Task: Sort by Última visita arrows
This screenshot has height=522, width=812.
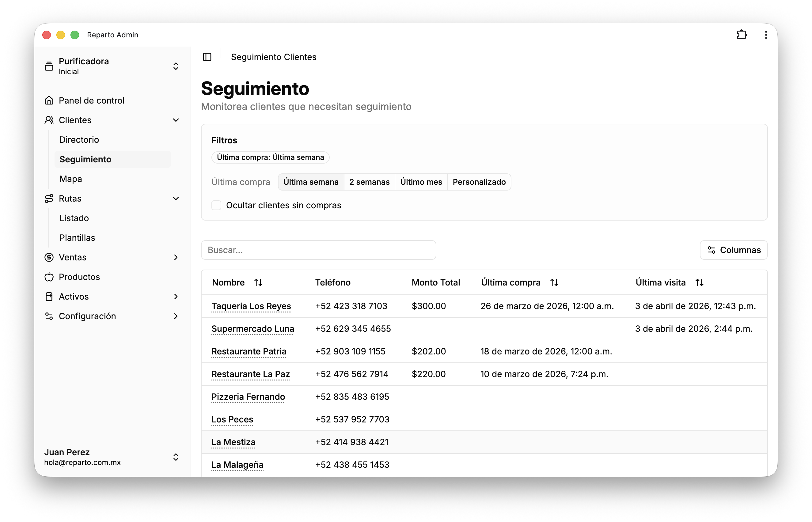Action: [700, 282]
